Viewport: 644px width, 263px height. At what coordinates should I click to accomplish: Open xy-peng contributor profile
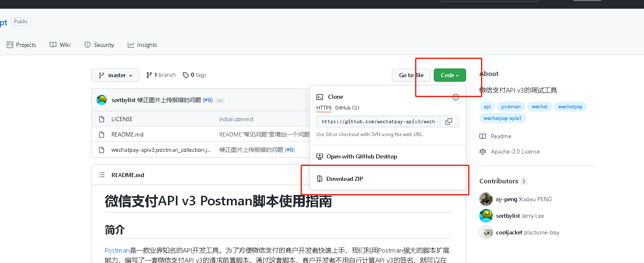524,199
